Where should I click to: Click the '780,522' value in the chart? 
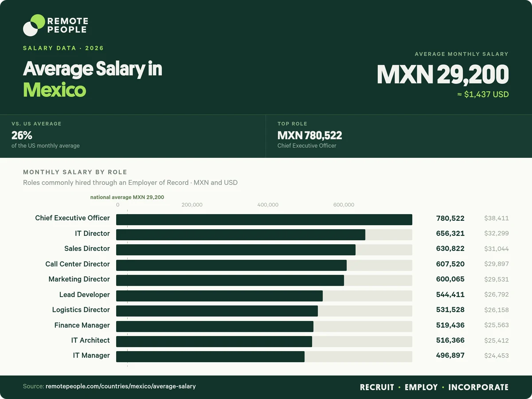pos(450,218)
